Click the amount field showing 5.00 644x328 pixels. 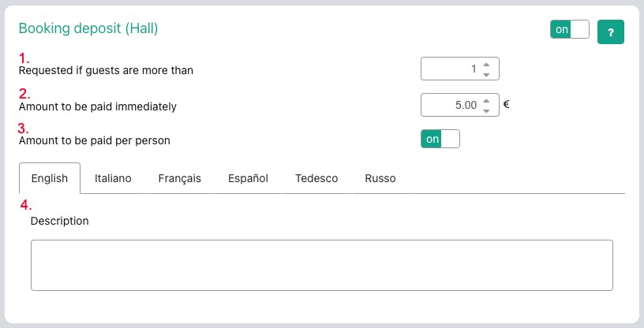pos(460,105)
